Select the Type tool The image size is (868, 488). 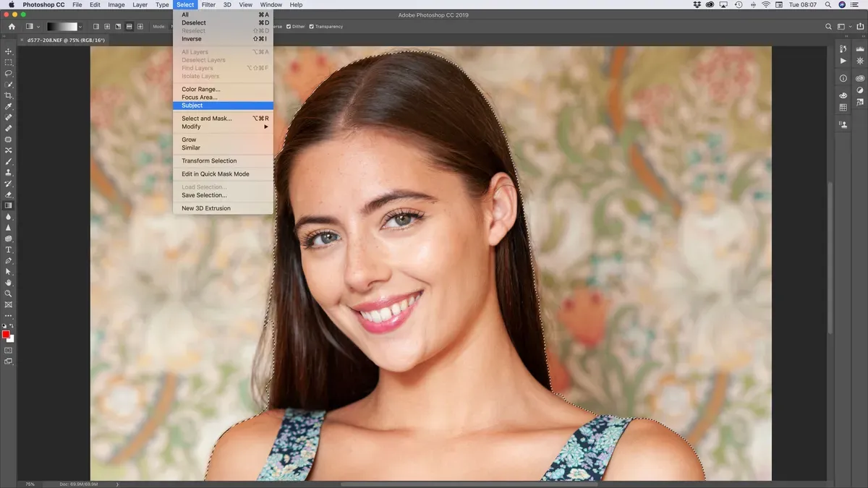9,249
